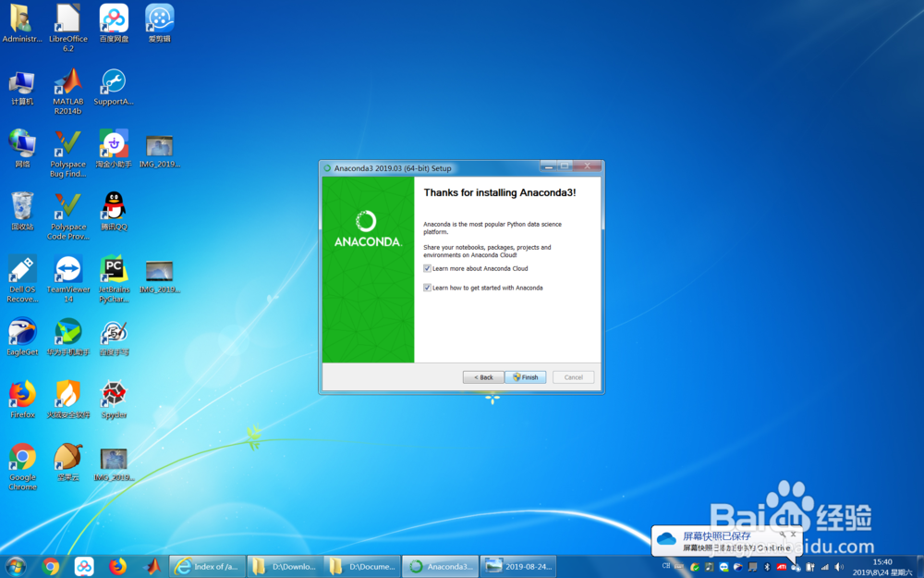The height and width of the screenshot is (578, 924).
Task: Select the Spyder desktop shortcut
Action: tap(114, 400)
